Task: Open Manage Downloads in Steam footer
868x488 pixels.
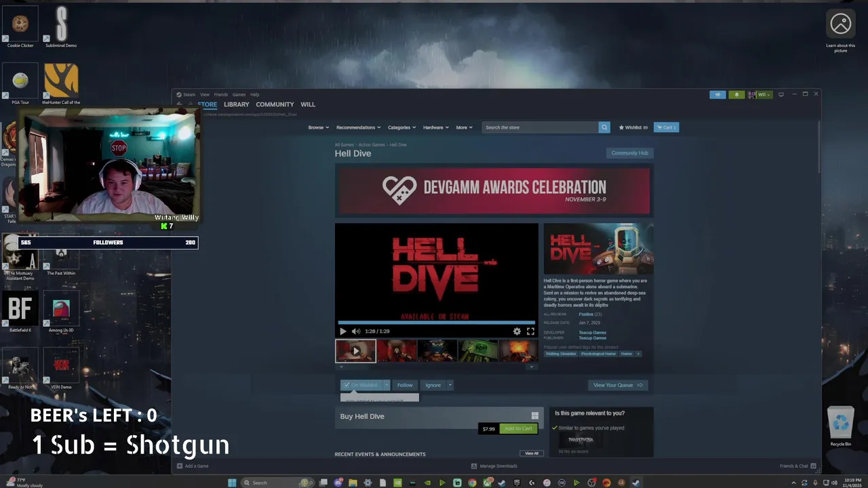Action: point(494,466)
